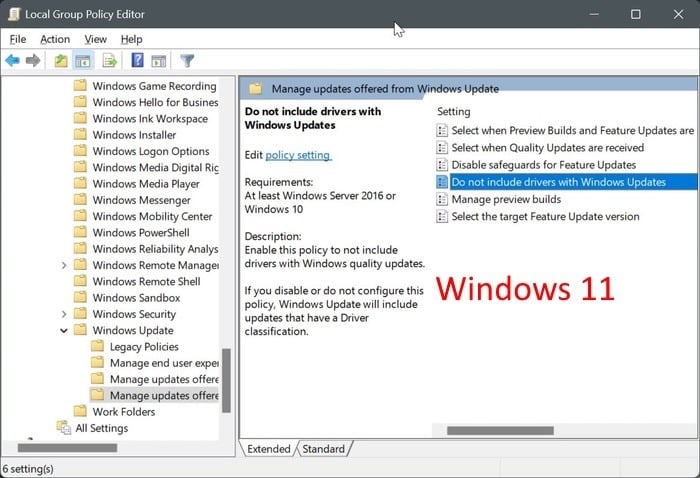Click the Work Folders folder icon
The width and height of the screenshot is (700, 478).
point(80,411)
